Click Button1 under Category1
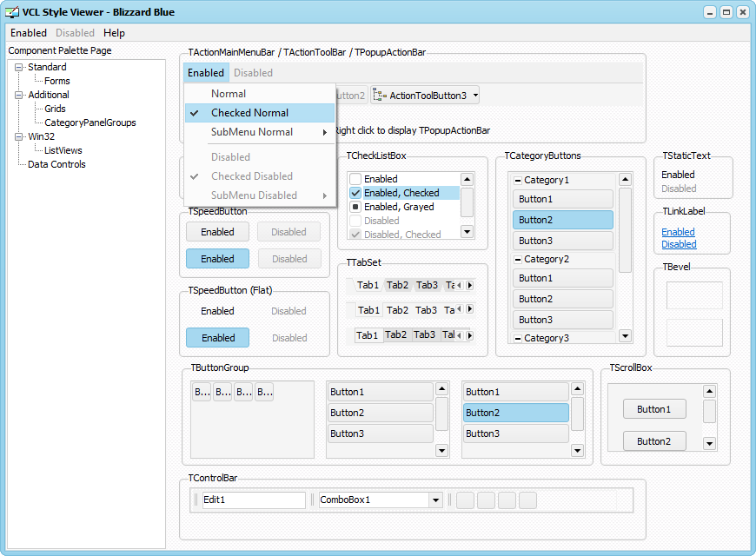Screen dimensions: 756x556 563,199
